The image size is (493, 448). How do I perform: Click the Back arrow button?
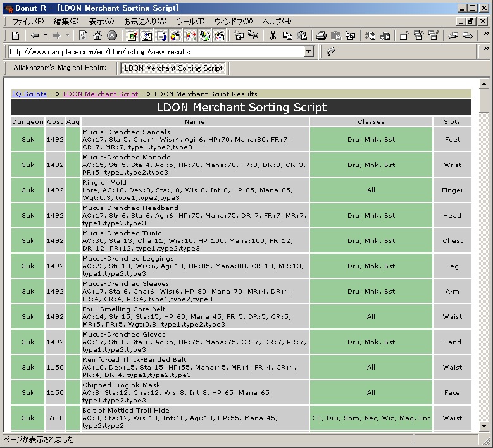(35, 35)
